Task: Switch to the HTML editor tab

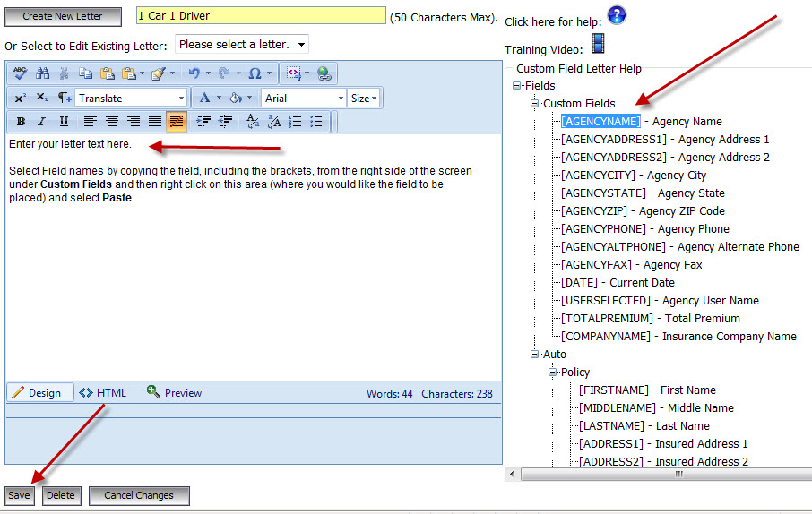Action: pyautogui.click(x=102, y=392)
